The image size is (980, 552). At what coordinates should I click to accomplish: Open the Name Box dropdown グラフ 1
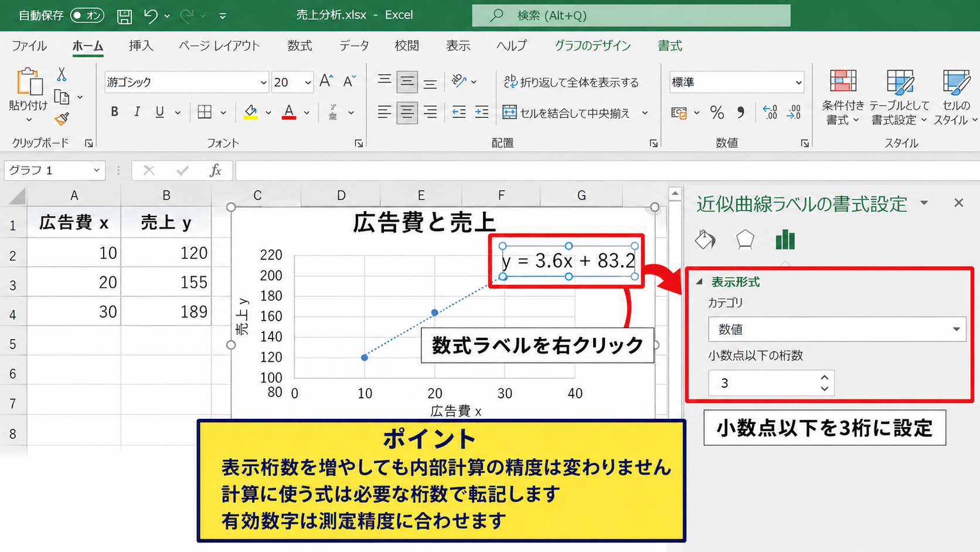click(96, 171)
